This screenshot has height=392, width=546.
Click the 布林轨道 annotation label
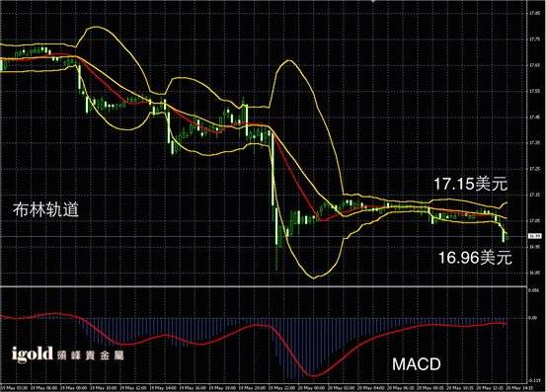45,209
